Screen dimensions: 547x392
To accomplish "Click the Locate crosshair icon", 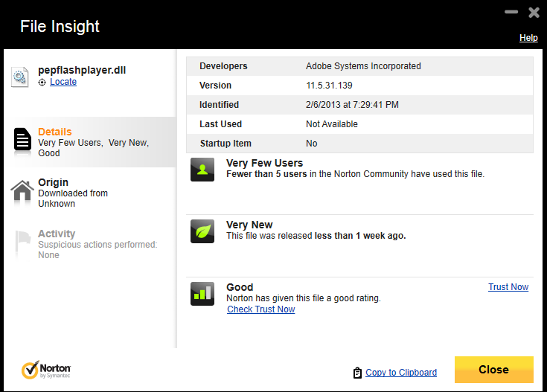I will pos(42,83).
